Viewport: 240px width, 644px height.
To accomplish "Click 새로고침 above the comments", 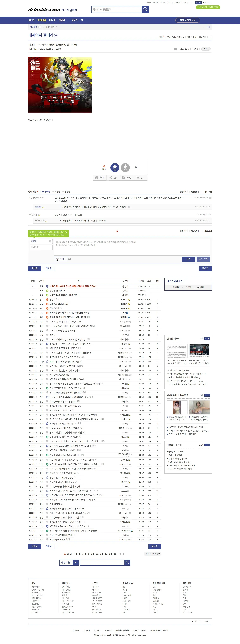I will 208,192.
